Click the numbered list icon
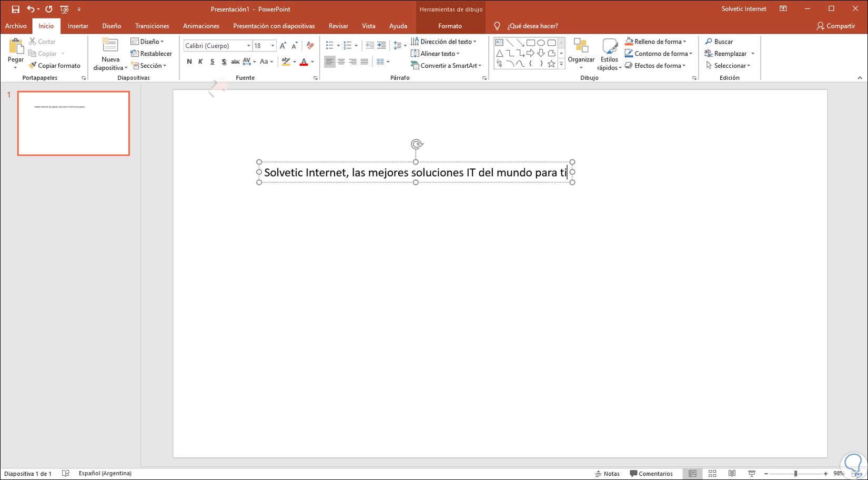Screen dimensions: 868x480 tap(348, 46)
